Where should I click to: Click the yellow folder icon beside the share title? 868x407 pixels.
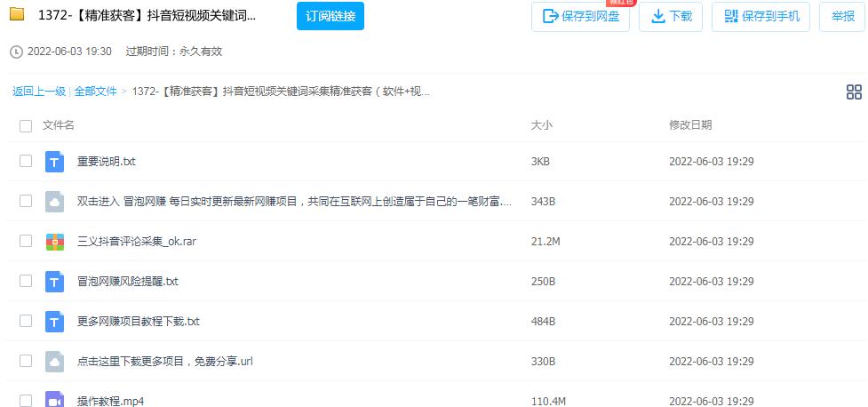(17, 14)
